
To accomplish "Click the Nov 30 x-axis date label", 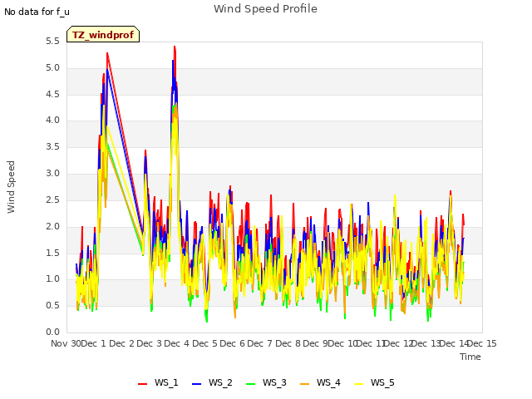I will 66,343.
